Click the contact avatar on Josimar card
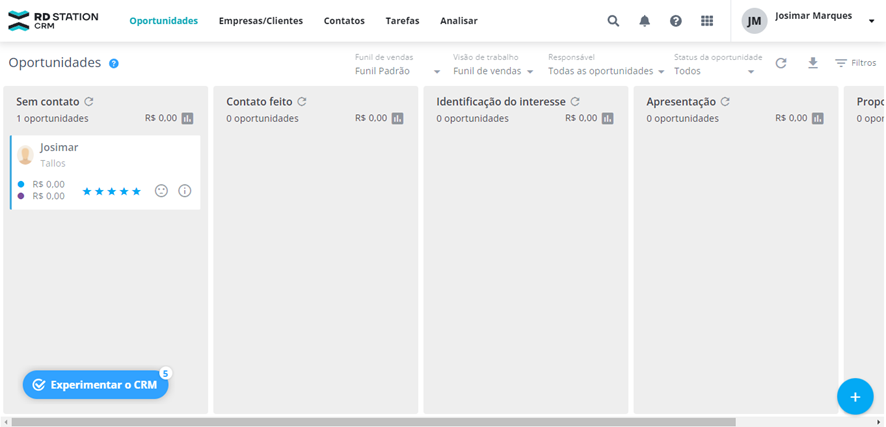The width and height of the screenshot is (886, 427). 25,155
